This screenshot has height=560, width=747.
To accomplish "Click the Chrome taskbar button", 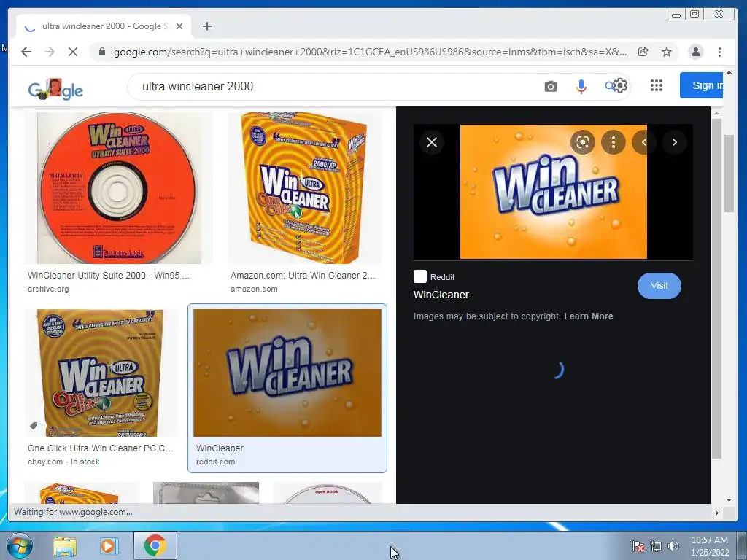I will [x=155, y=545].
